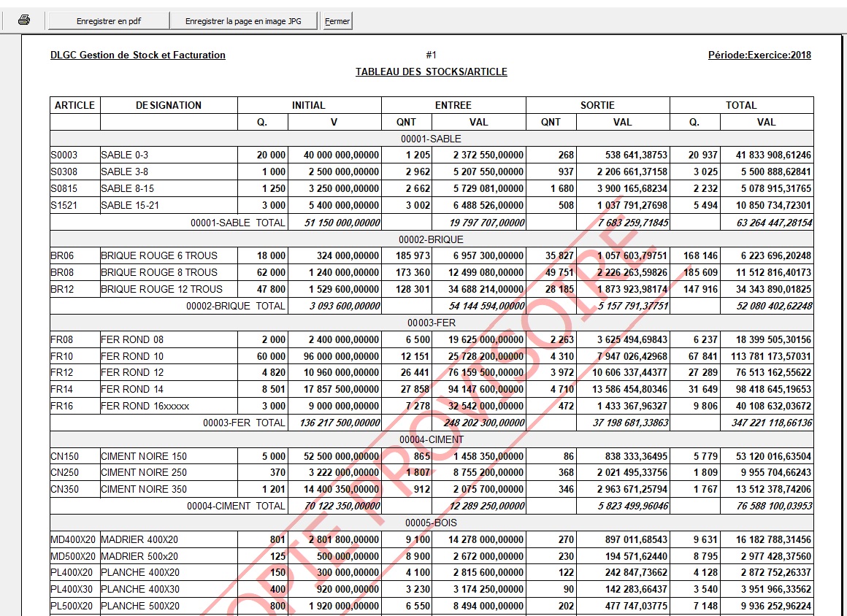This screenshot has height=616, width=847.
Task: Click the INITIAL column group header
Action: click(x=309, y=105)
